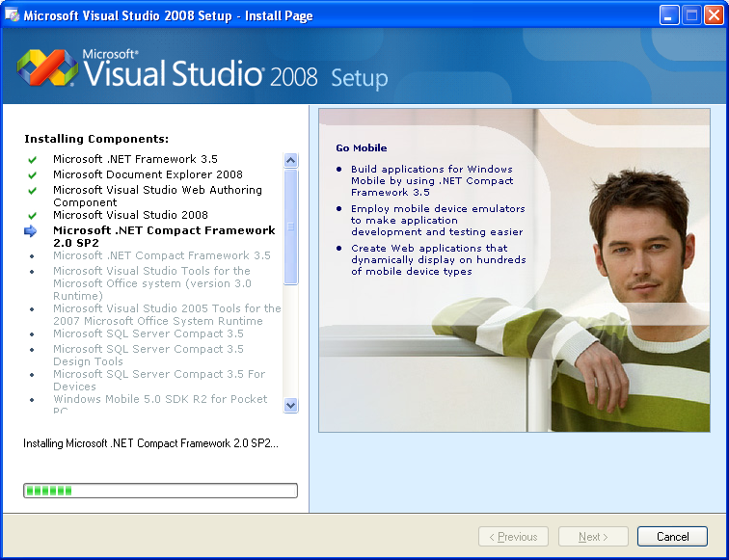
Task: Select the Microsoft Visual Studio 2008 entry
Action: pos(130,215)
